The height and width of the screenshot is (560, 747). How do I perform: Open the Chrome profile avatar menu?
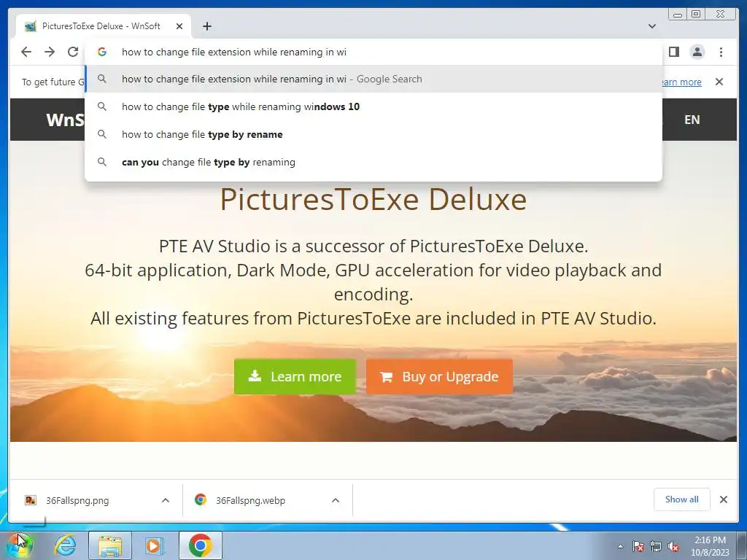click(697, 52)
